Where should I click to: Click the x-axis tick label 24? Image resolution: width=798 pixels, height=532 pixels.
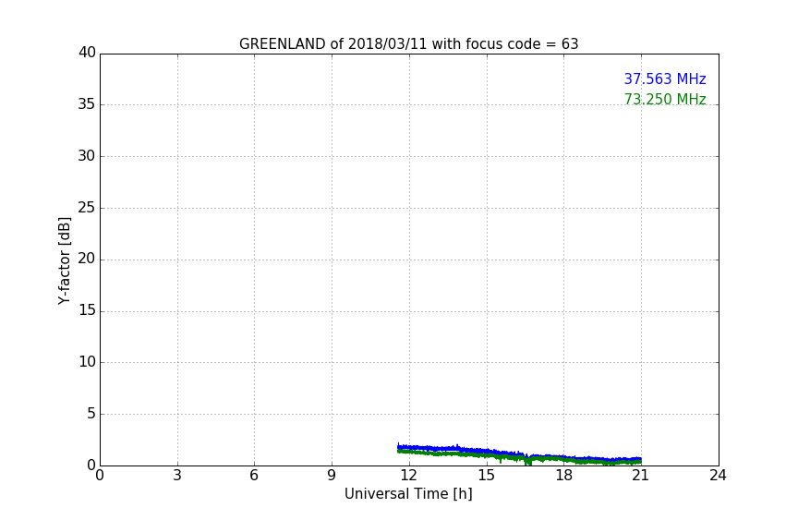pyautogui.click(x=718, y=476)
